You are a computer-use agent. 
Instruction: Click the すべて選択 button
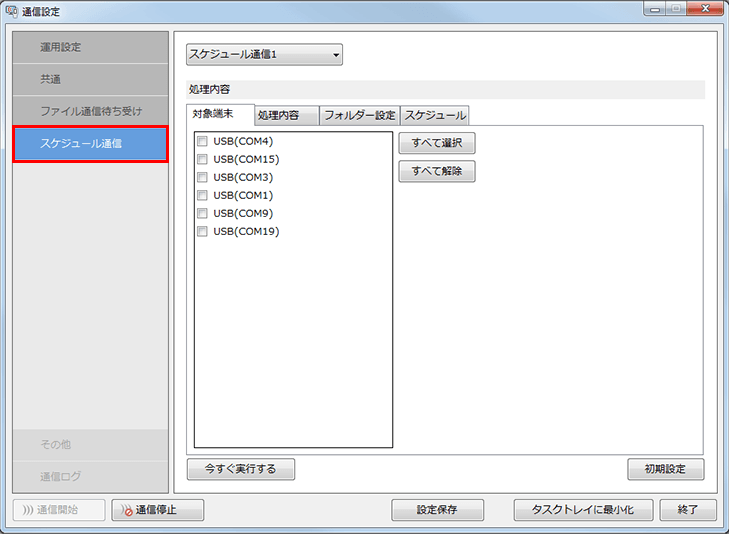tap(437, 143)
